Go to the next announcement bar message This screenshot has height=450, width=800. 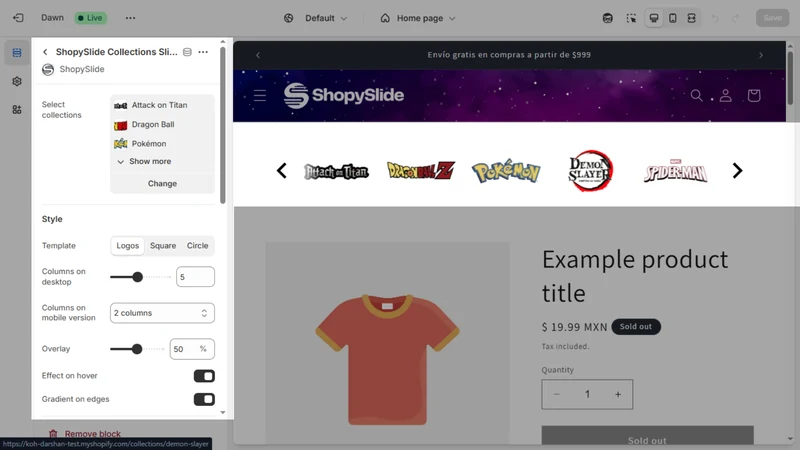coord(761,55)
